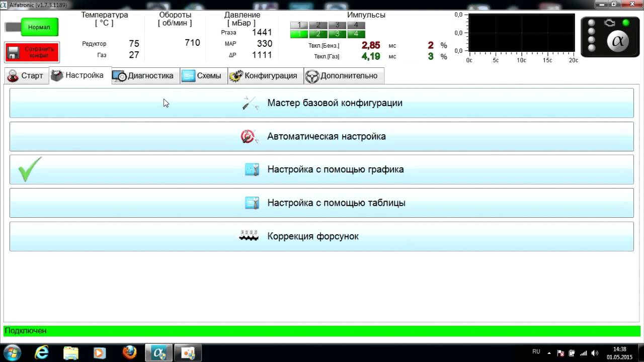This screenshot has height=362, width=644.
Task: Click the Редуктор temperature value 75
Action: tap(134, 44)
